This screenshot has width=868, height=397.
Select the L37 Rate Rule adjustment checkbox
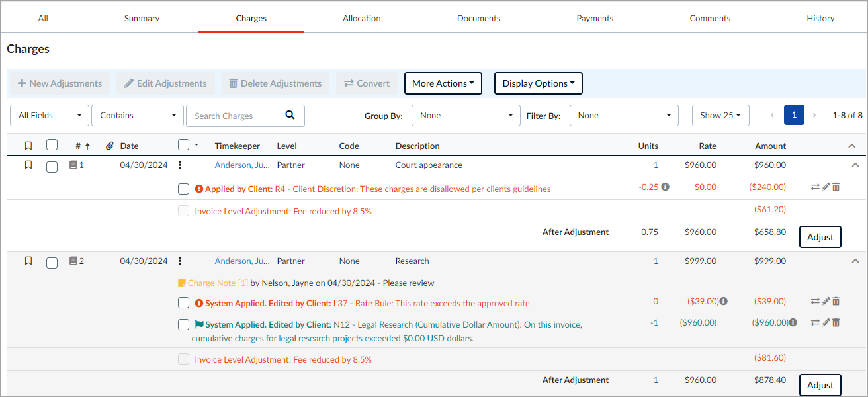tap(184, 303)
